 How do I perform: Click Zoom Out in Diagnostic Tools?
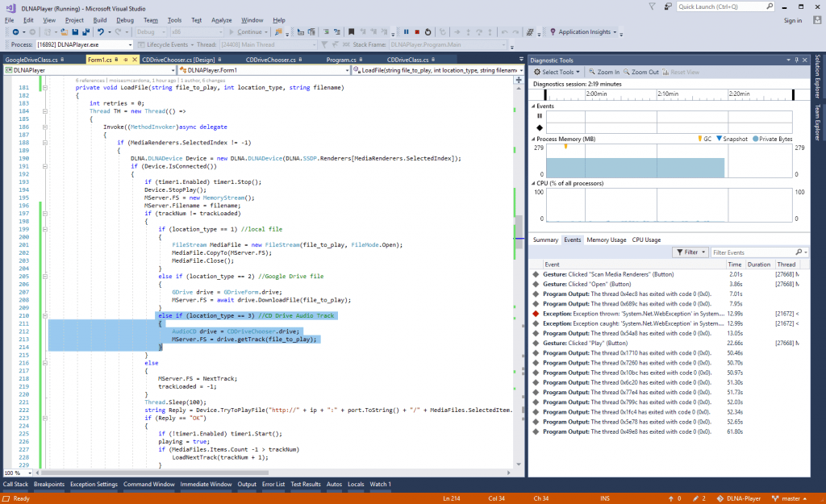pyautogui.click(x=640, y=72)
